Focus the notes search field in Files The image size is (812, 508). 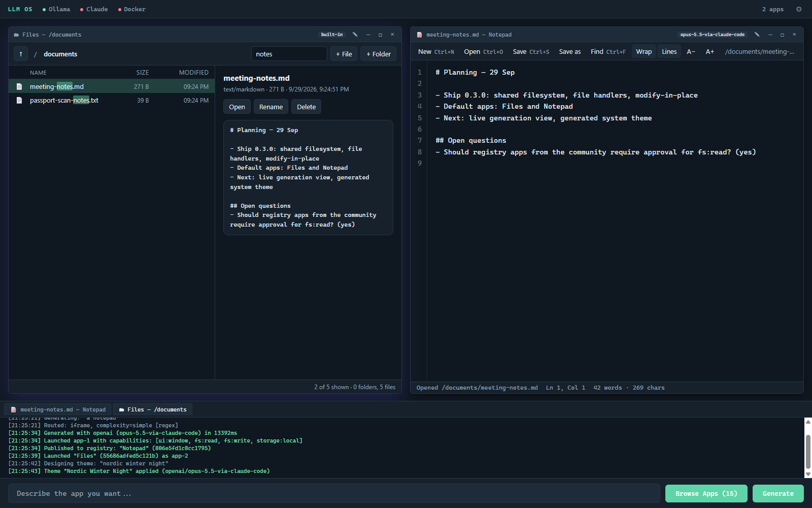[x=289, y=54]
